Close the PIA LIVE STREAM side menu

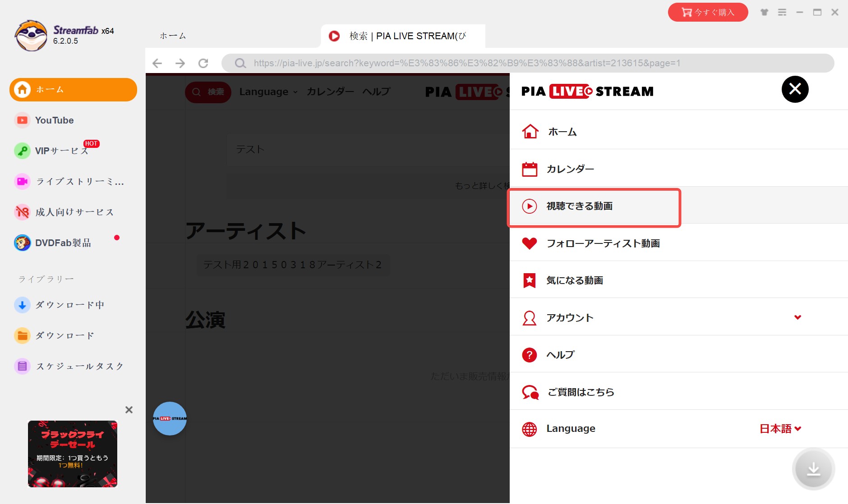(x=795, y=89)
